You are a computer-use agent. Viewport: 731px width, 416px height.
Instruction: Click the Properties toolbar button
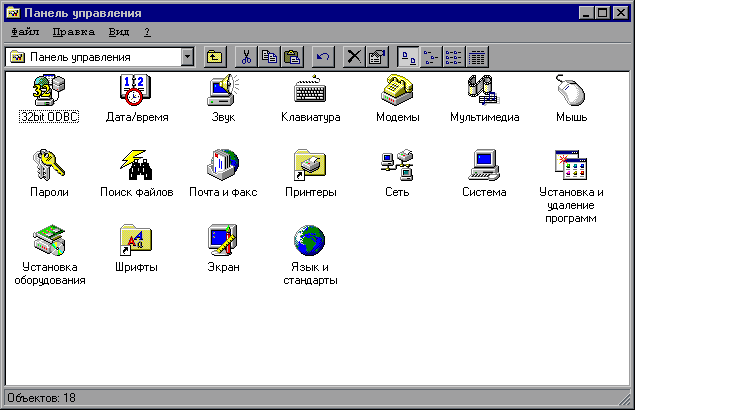click(377, 57)
